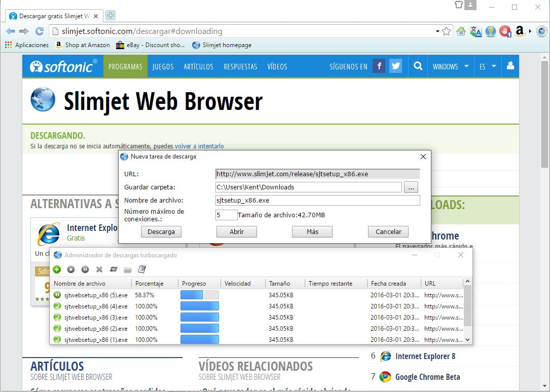Click the progress bar of sjtwebsetup_x86 (5).exe
The height and width of the screenshot is (392, 550).
click(x=200, y=295)
